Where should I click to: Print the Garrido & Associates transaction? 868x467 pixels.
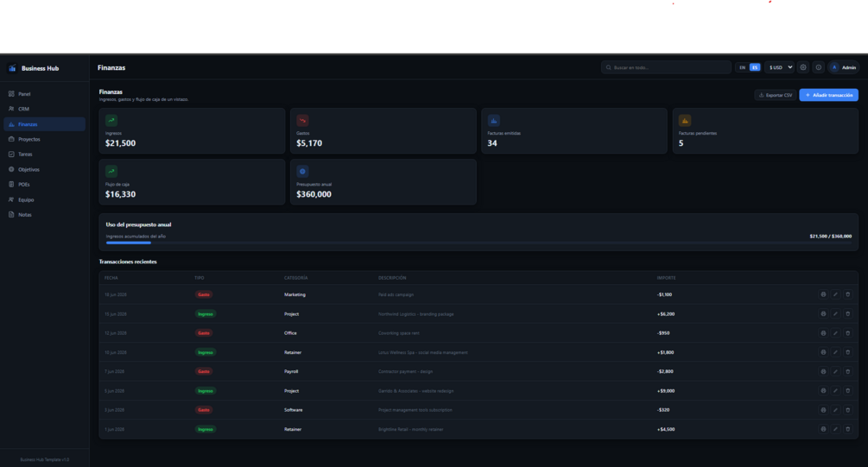(x=823, y=391)
